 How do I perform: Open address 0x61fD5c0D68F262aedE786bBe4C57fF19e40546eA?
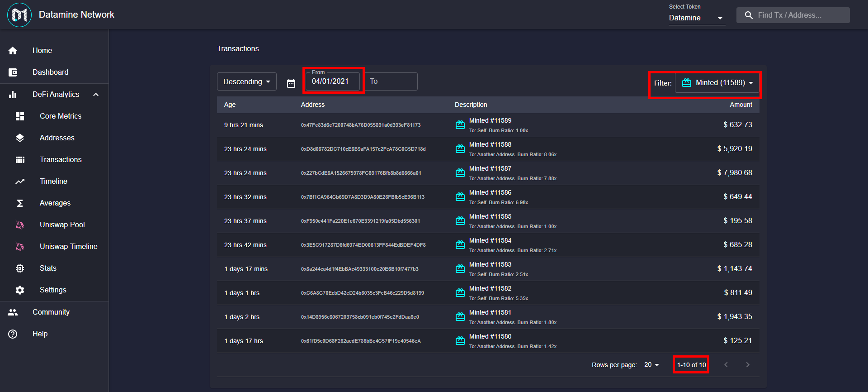(x=361, y=341)
